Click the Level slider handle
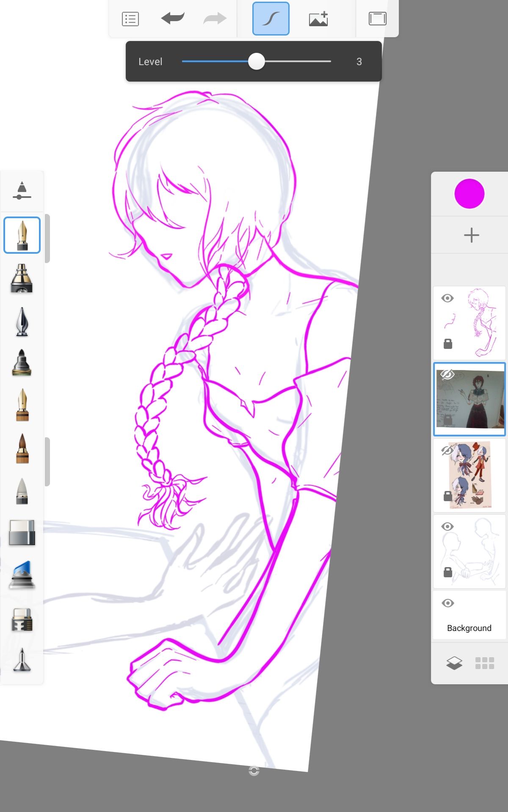 (x=256, y=61)
